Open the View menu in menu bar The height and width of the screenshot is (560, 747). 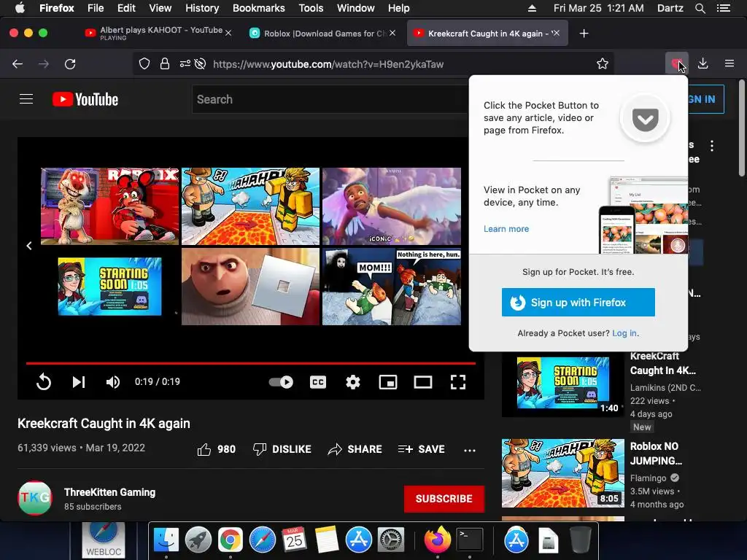click(160, 8)
